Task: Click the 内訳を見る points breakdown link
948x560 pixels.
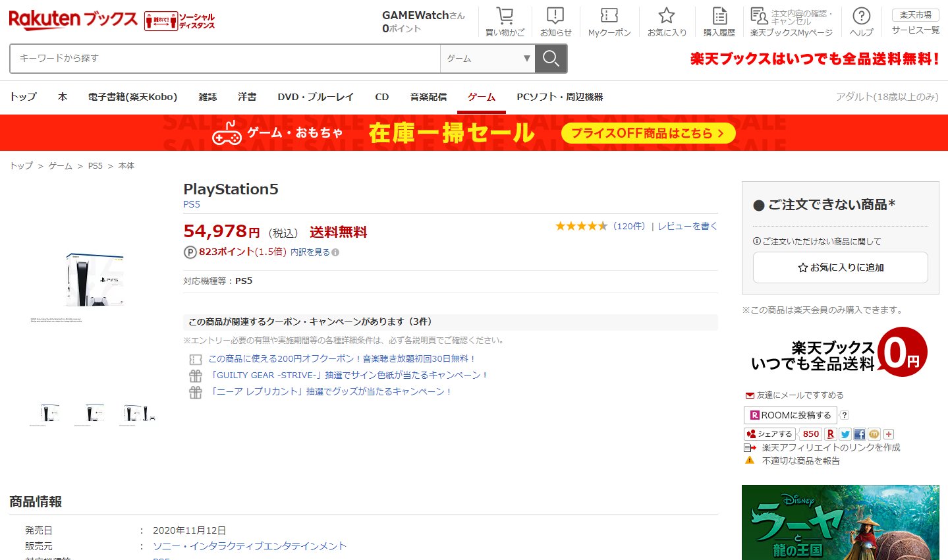Action: [310, 252]
